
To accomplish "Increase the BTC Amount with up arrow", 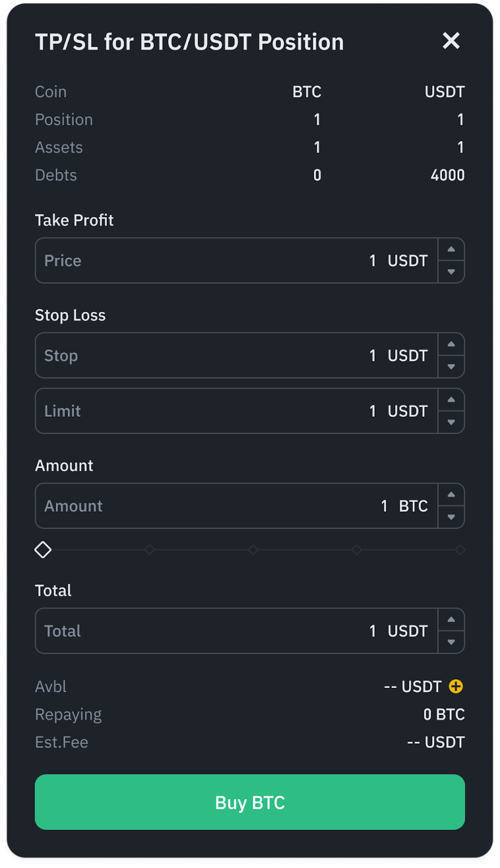I will pyautogui.click(x=451, y=495).
